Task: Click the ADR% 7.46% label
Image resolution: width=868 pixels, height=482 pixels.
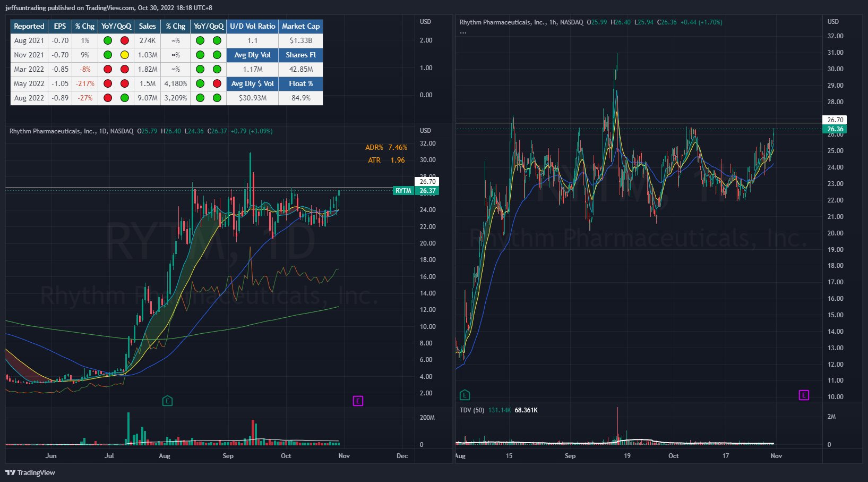Action: [386, 148]
